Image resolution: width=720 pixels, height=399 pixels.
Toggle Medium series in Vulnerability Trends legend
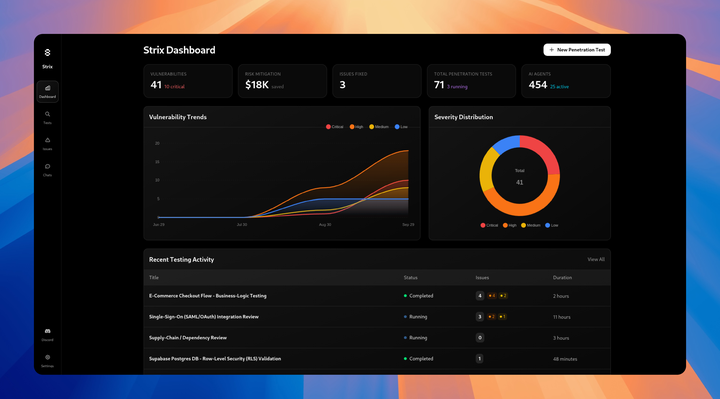[x=379, y=127]
